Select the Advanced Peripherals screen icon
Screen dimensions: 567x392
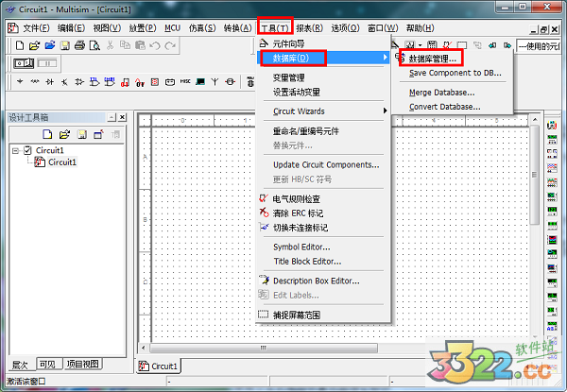click(200, 82)
